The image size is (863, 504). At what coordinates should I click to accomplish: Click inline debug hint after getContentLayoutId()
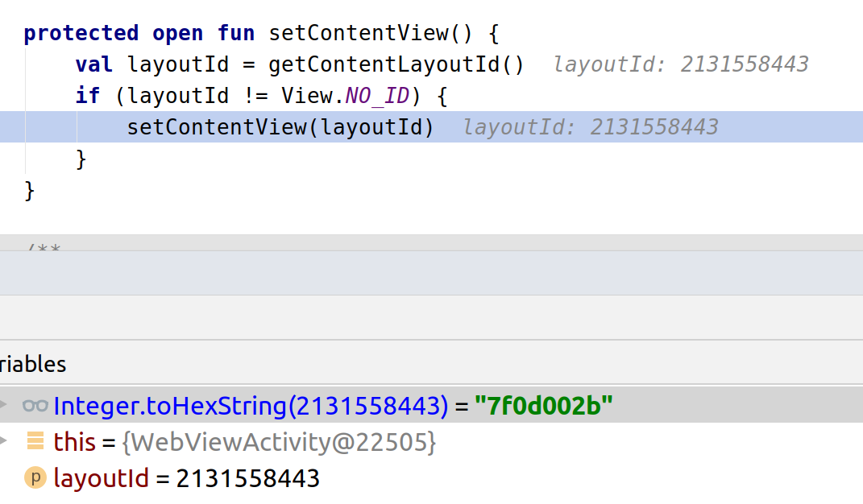pos(680,64)
